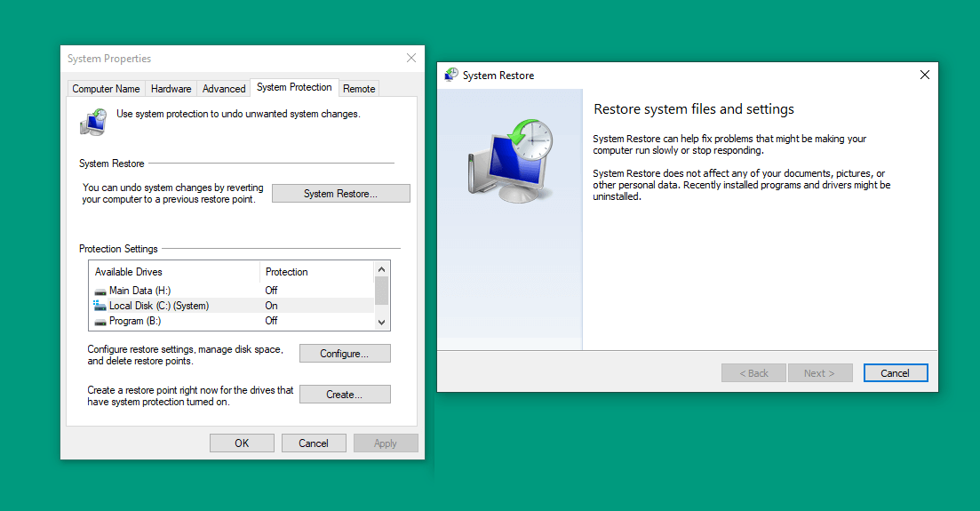Close the System Properties window
Image resolution: width=980 pixels, height=511 pixels.
(x=411, y=58)
